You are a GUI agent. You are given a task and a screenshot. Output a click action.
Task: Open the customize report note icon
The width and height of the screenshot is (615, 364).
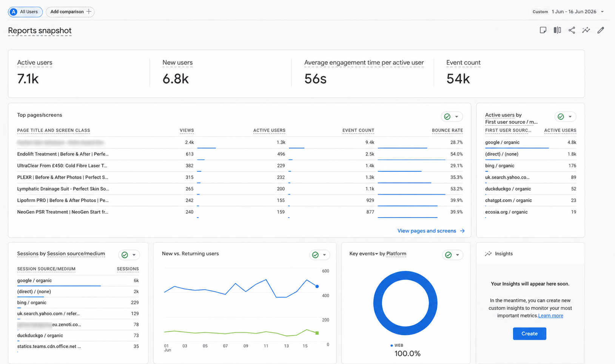(543, 30)
